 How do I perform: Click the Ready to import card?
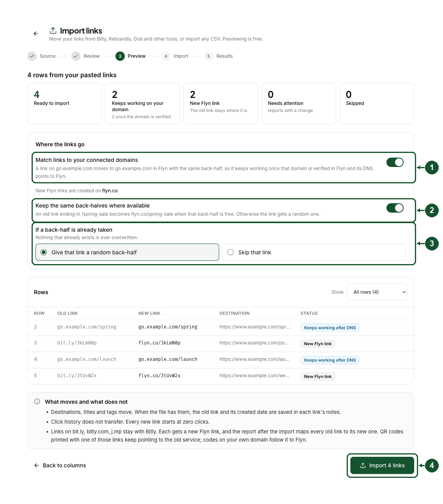click(x=65, y=103)
